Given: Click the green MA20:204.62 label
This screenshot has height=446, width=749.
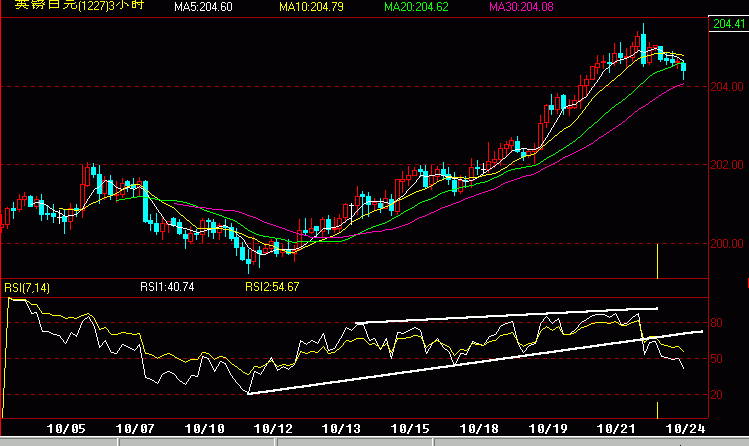Looking at the screenshot, I should (416, 7).
